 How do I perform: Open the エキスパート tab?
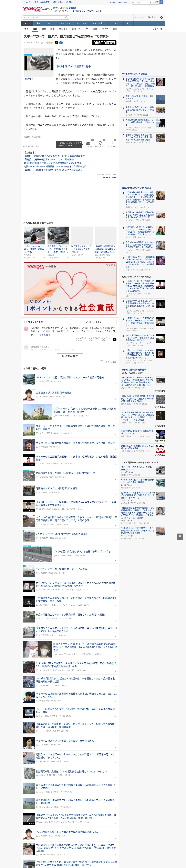[x=64, y=24]
